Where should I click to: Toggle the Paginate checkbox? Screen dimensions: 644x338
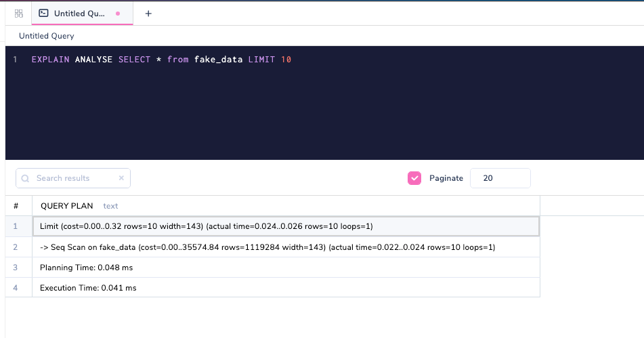click(x=414, y=178)
